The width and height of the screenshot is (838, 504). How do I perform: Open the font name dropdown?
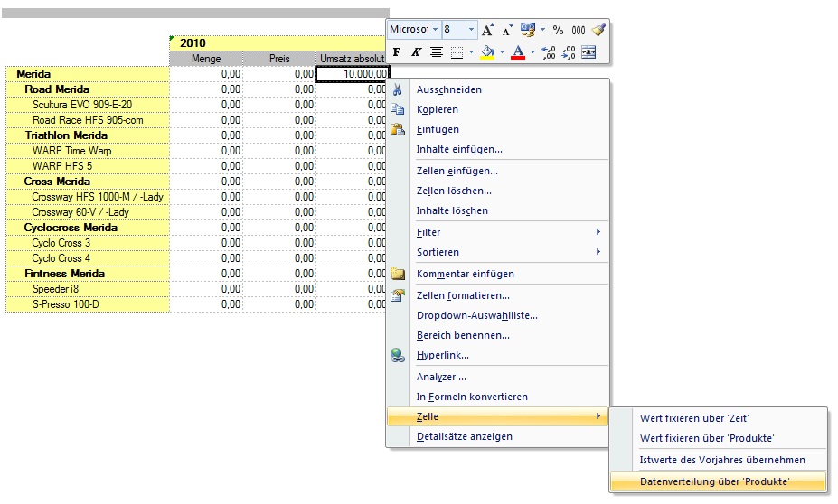436,30
